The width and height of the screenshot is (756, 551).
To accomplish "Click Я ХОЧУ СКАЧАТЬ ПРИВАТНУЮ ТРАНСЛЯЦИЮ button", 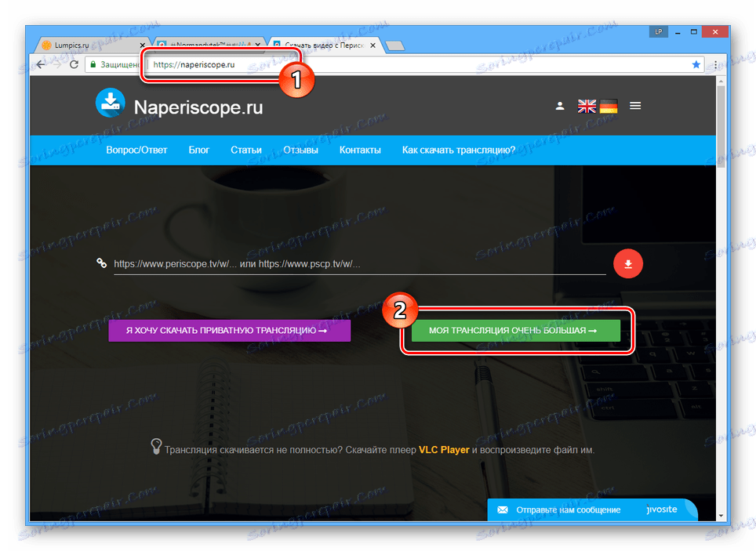I will [230, 331].
